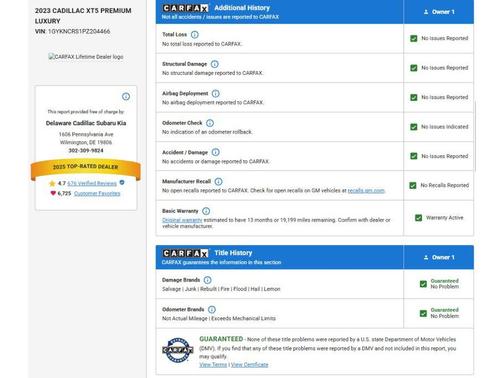504x378 pixels.
Task: Click the CARFAX logo in Title History header
Action: click(185, 253)
